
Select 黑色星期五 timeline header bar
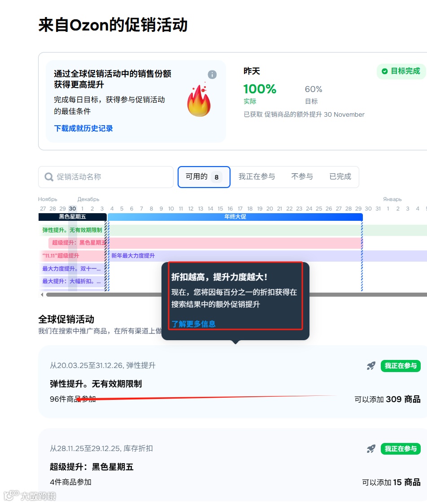pos(73,217)
